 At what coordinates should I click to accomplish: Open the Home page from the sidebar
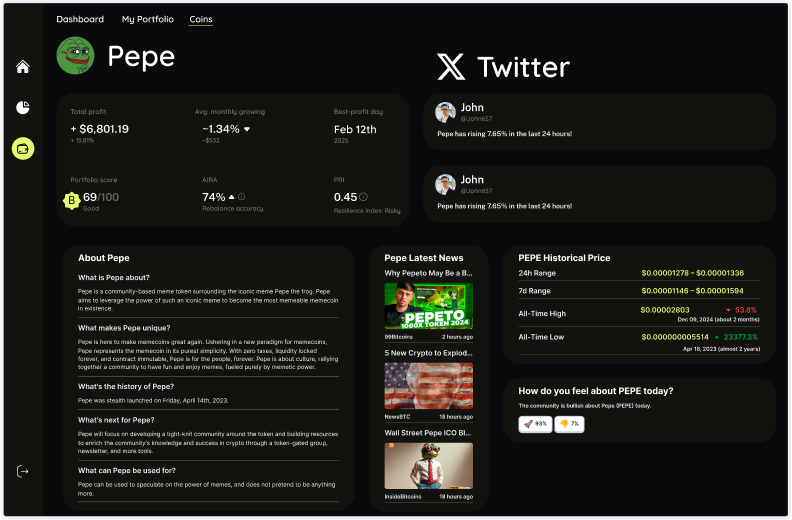click(x=23, y=67)
